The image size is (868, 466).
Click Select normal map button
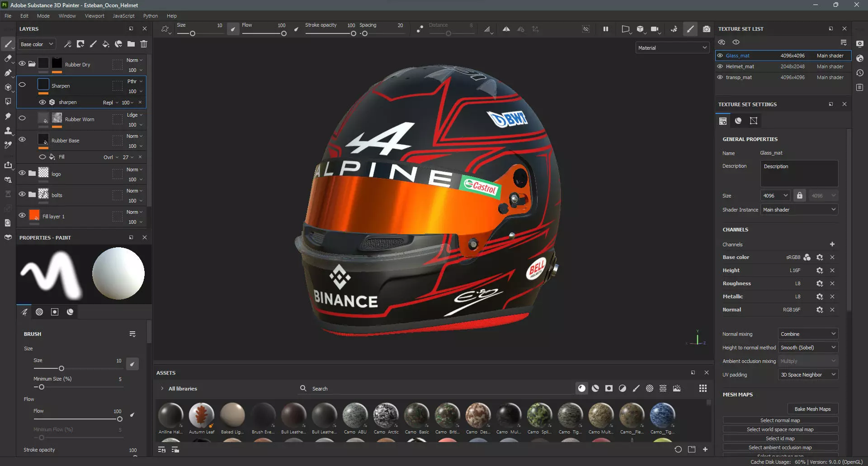[x=780, y=420]
